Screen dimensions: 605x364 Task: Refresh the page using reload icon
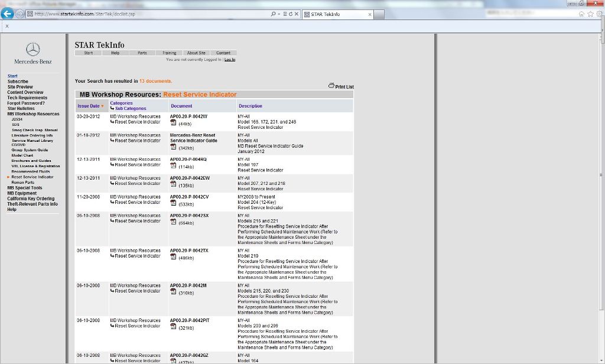coord(291,14)
